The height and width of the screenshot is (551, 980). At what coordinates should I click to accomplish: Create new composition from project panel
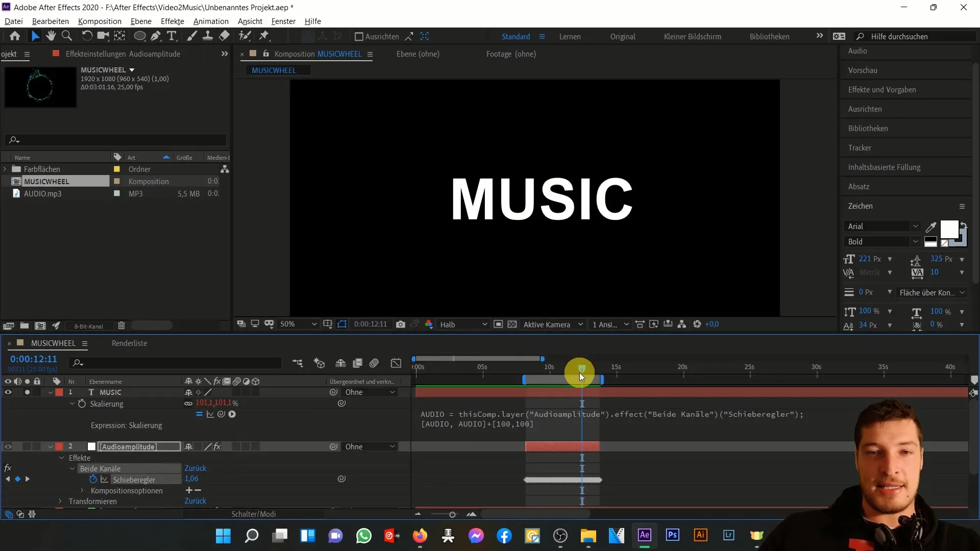coord(40,325)
